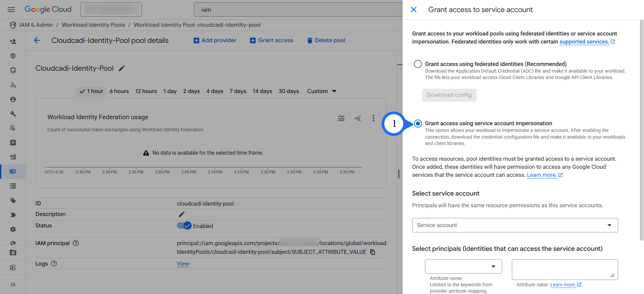Image resolution: width=644 pixels, height=294 pixels.
Task: Open the supported services link
Action: 584,42
